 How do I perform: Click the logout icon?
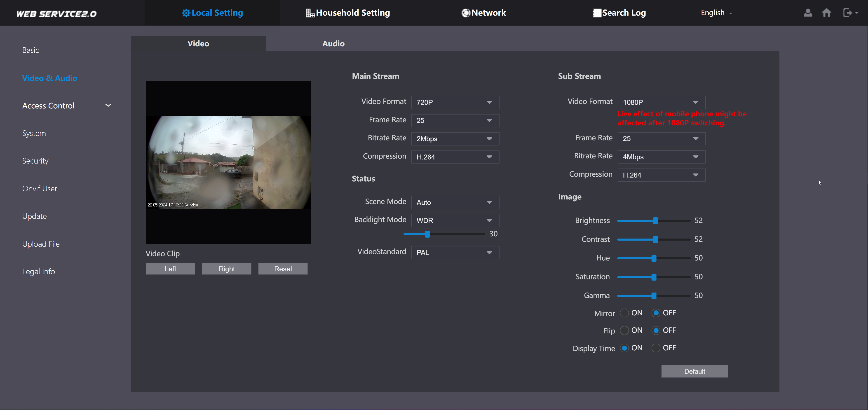(x=847, y=13)
